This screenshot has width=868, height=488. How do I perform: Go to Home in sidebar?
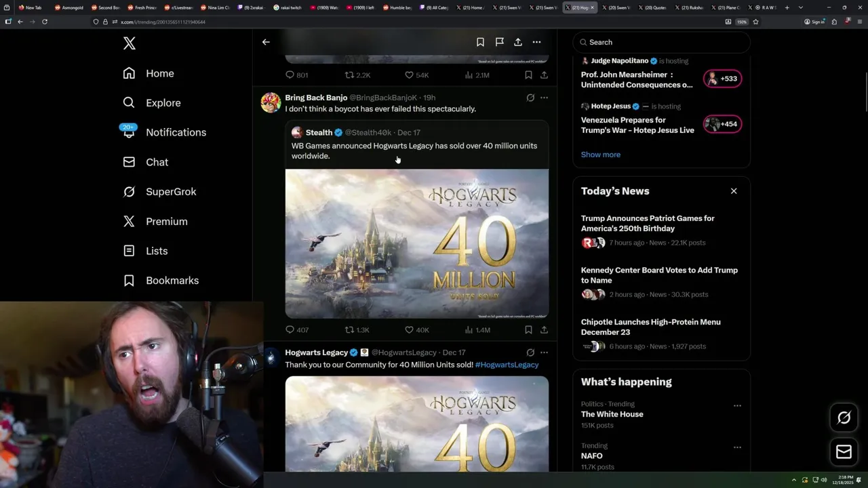tap(149, 73)
